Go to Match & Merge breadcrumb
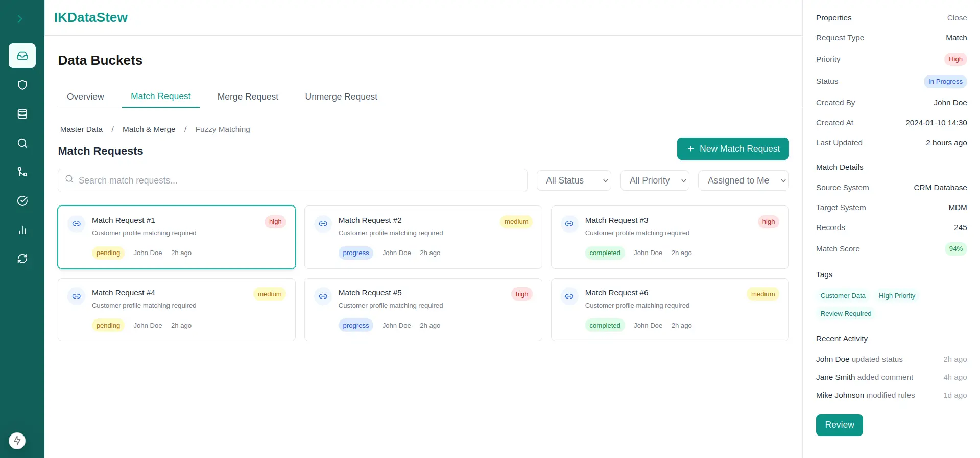This screenshot has width=980, height=458. 149,129
